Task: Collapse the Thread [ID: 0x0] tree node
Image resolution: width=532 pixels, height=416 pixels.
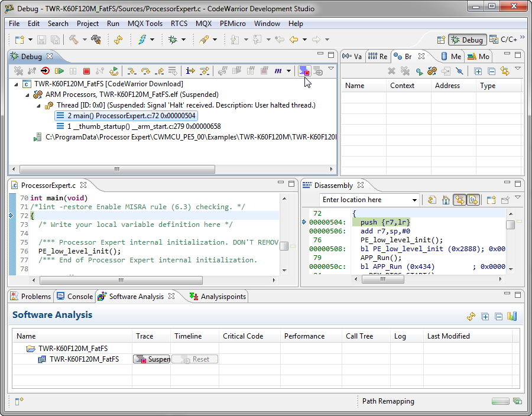Action: coord(38,105)
